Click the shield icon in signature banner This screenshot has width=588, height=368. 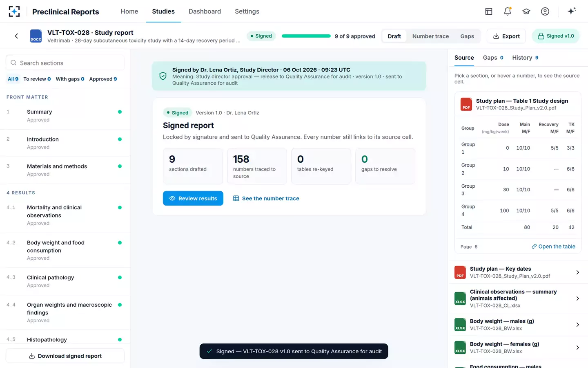163,76
